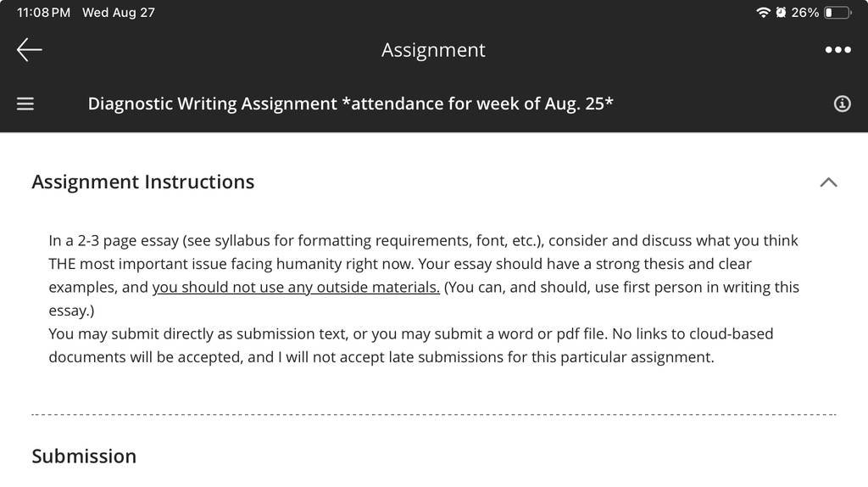Tap the 26% battery percentage
The image size is (868, 487).
coord(805,12)
